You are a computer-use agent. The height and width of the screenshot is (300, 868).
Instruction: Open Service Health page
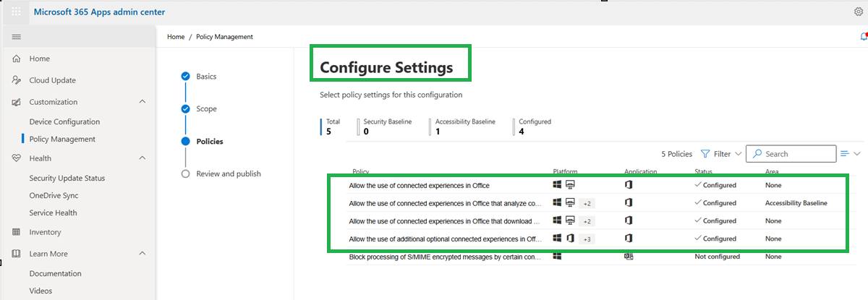tap(53, 213)
